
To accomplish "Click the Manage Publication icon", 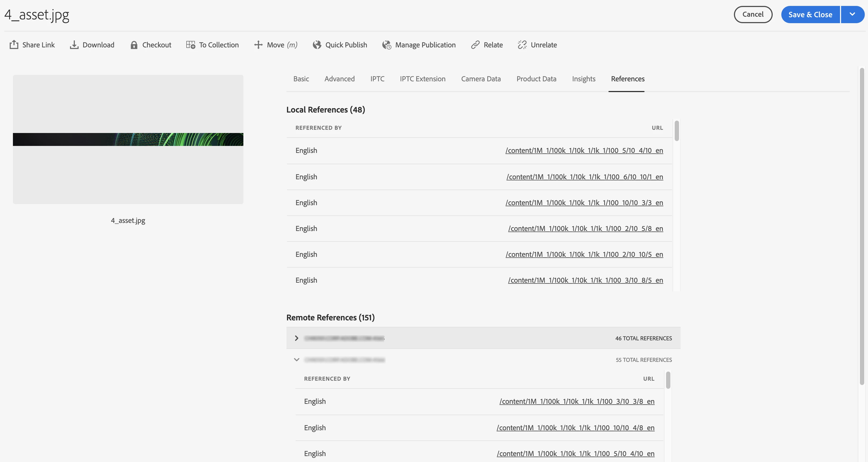I will coord(387,45).
